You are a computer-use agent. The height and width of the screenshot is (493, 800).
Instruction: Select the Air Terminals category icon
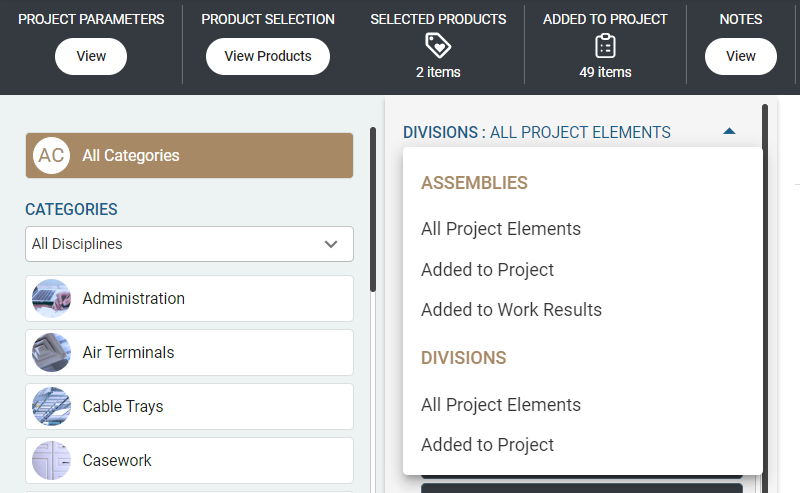pos(52,353)
